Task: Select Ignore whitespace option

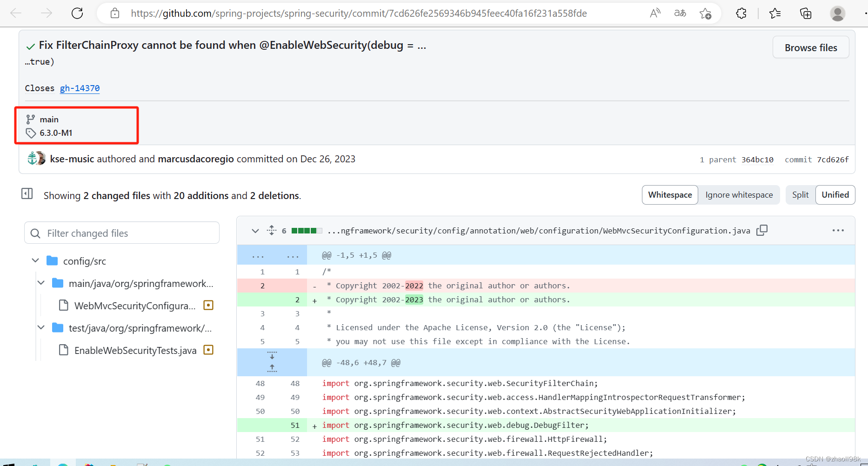Action: coord(739,195)
